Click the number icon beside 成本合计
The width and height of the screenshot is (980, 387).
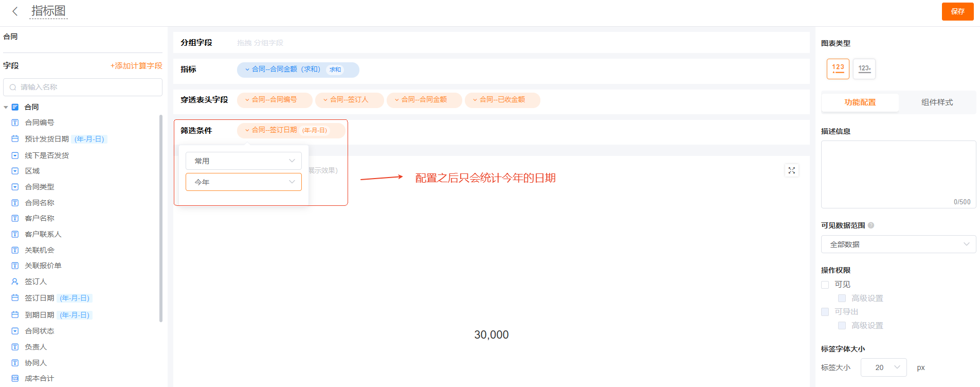(x=15, y=378)
